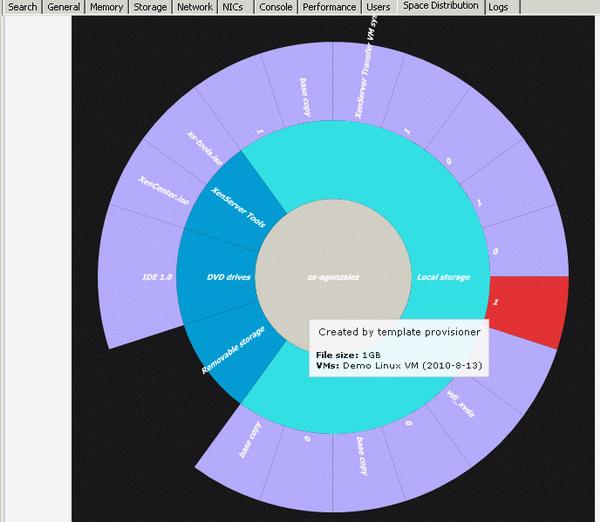The height and width of the screenshot is (522, 600).
Task: Open the General tab
Action: click(x=64, y=7)
